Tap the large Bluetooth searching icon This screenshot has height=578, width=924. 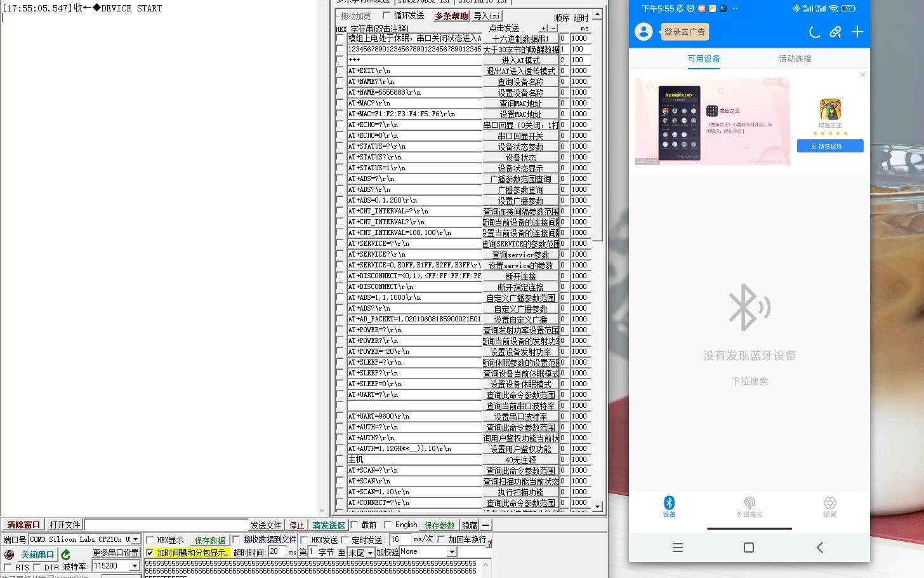tap(749, 307)
